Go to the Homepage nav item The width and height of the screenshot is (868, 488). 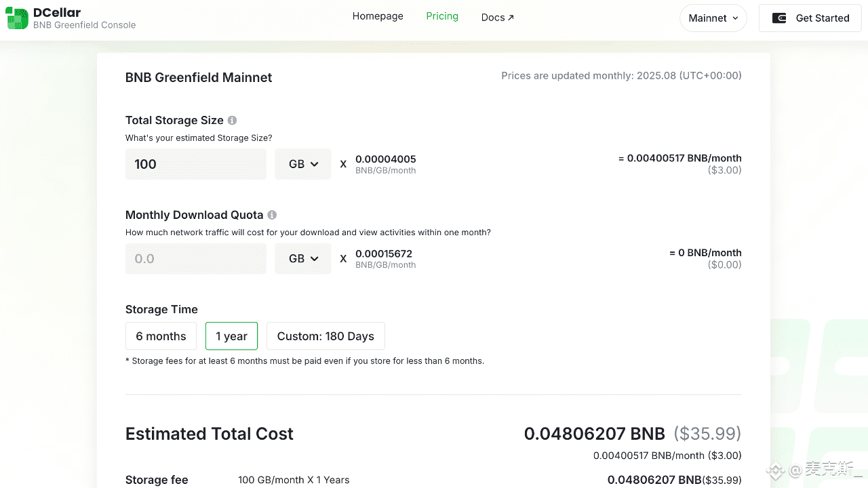378,16
